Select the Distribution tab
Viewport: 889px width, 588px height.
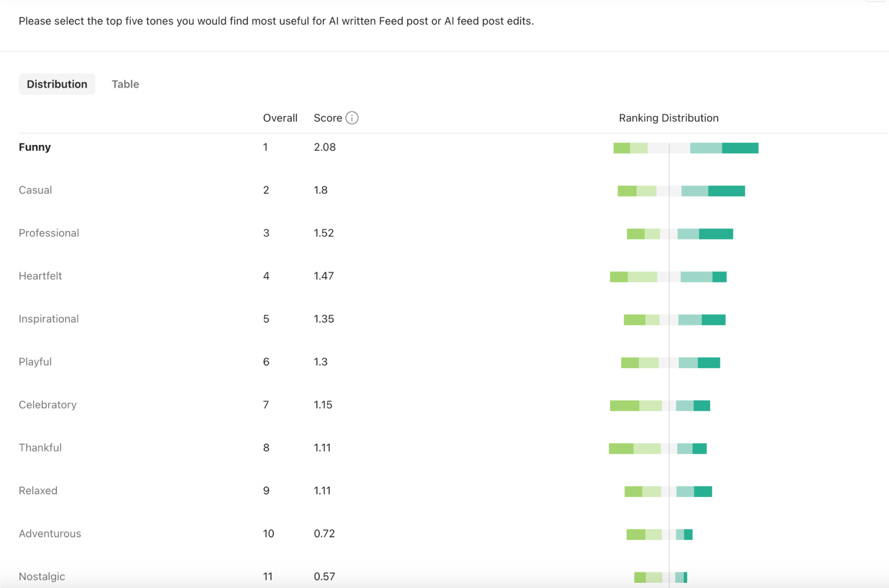[x=57, y=84]
